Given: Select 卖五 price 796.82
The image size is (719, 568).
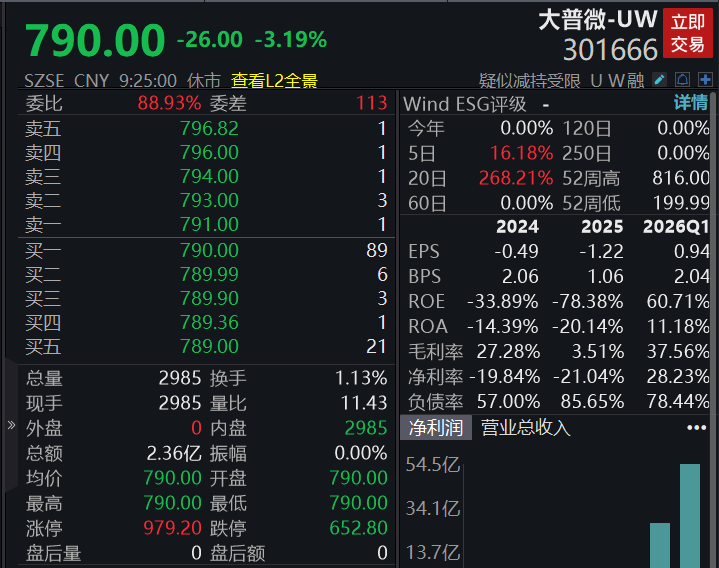Looking at the screenshot, I should [x=209, y=128].
